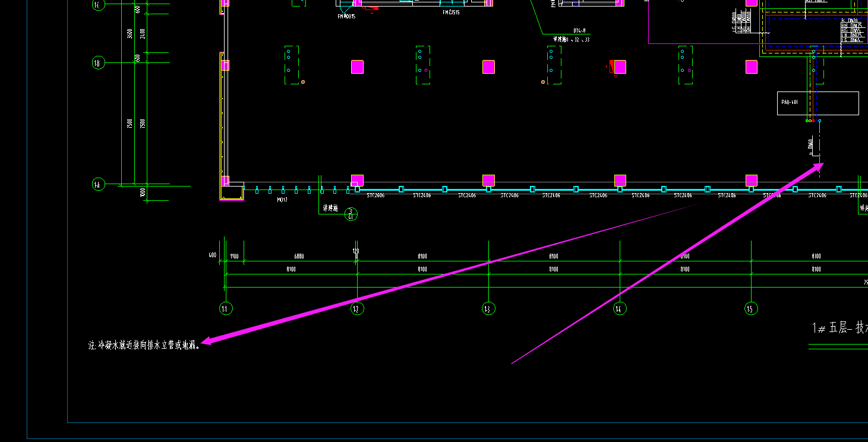Select the red marker near the grid 1-4 column

coord(611,65)
